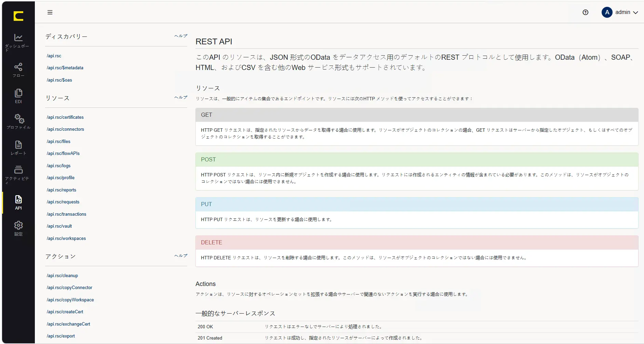This screenshot has height=344, width=644.
Task: Open the /api.rsc/connectors resource
Action: (65, 129)
